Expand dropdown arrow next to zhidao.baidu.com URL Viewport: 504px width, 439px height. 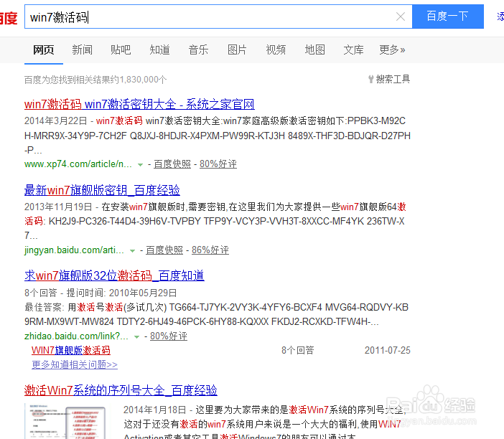pyautogui.click(x=136, y=337)
